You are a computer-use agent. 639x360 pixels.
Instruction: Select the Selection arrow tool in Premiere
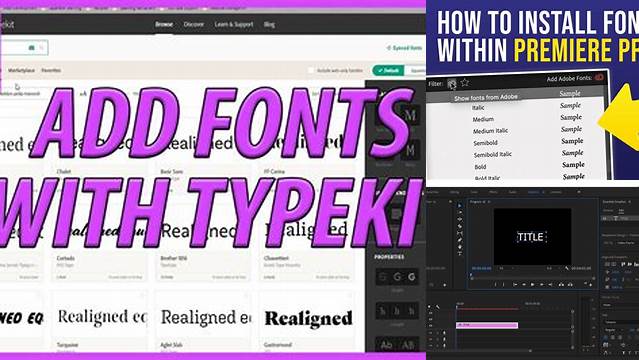tap(460, 205)
